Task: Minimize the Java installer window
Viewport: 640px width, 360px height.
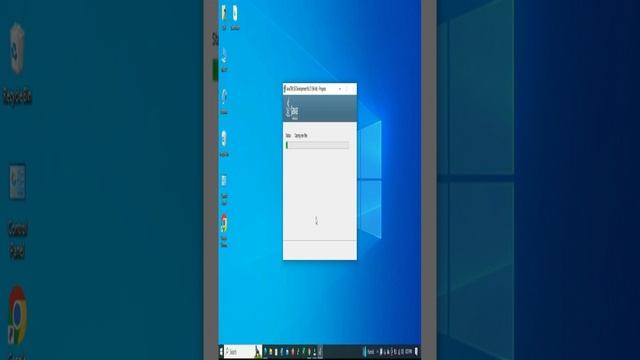Action: click(340, 89)
